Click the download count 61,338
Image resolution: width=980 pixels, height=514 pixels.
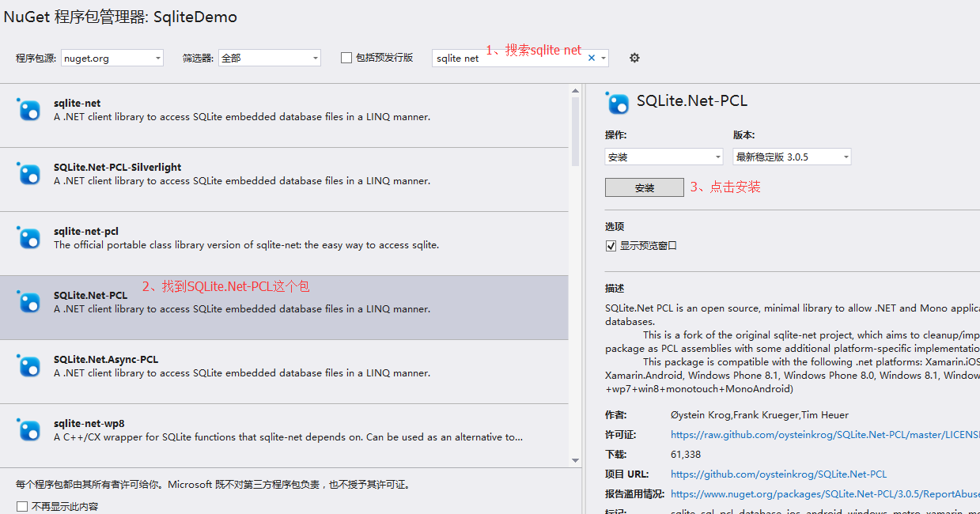(x=686, y=454)
